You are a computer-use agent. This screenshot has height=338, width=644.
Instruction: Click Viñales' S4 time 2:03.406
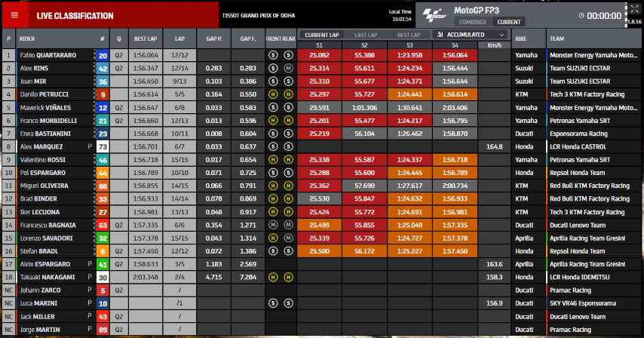(x=455, y=108)
